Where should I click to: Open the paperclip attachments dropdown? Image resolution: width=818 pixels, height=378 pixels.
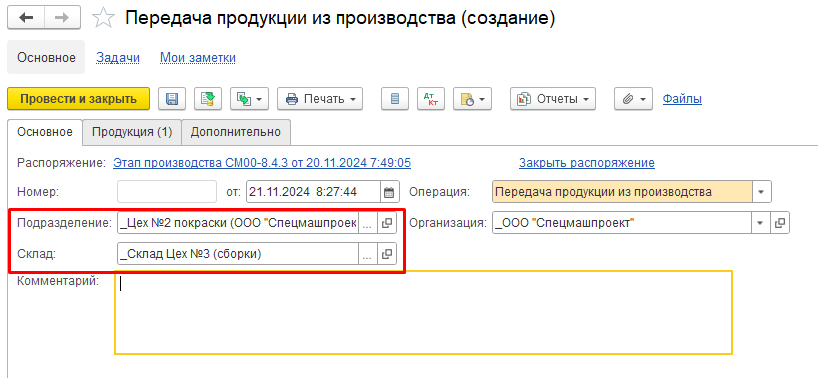coord(633,99)
